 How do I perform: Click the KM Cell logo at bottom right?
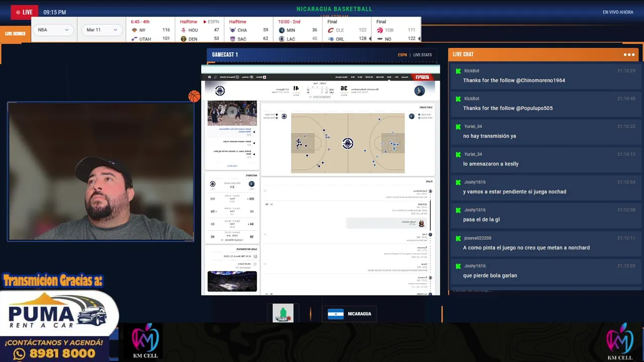(x=620, y=342)
